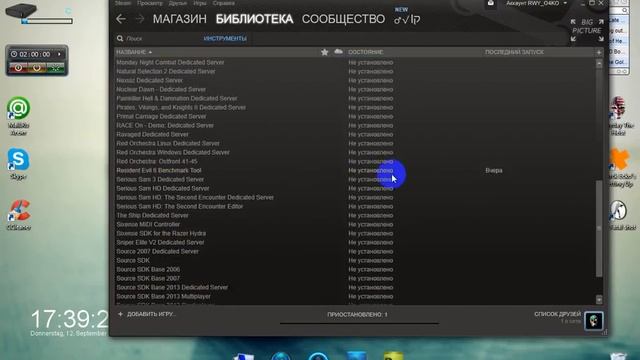Screen dimensions: 640x360
Task: Open the Steam inbox notifications icon
Action: (x=491, y=3)
